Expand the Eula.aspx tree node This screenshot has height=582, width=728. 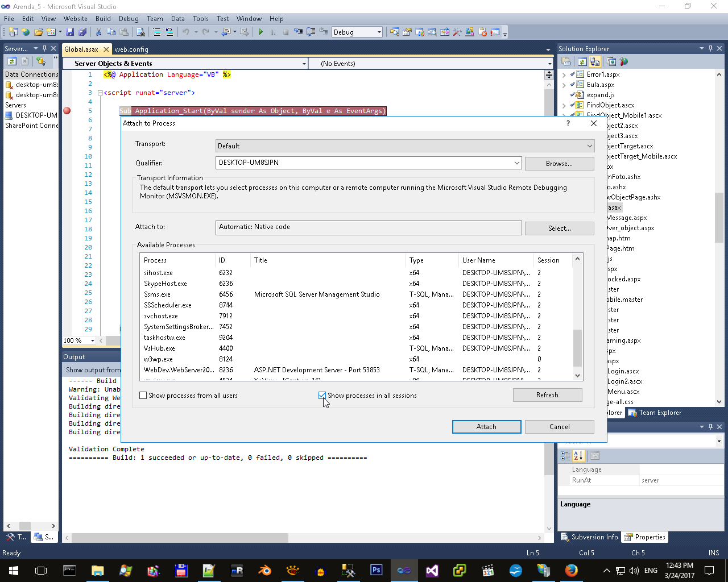pyautogui.click(x=564, y=85)
